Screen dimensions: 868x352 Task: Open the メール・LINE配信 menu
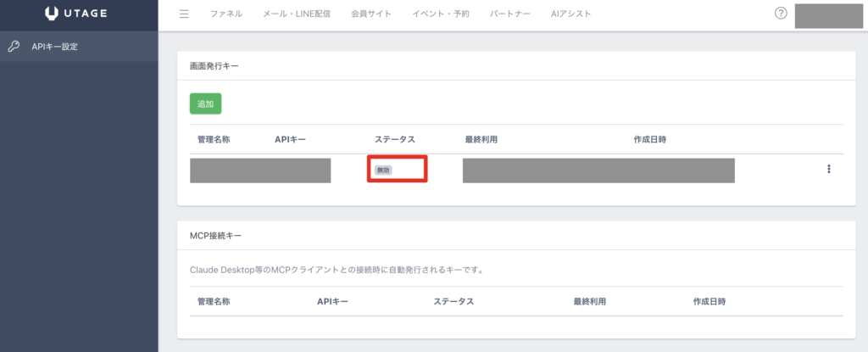click(294, 14)
